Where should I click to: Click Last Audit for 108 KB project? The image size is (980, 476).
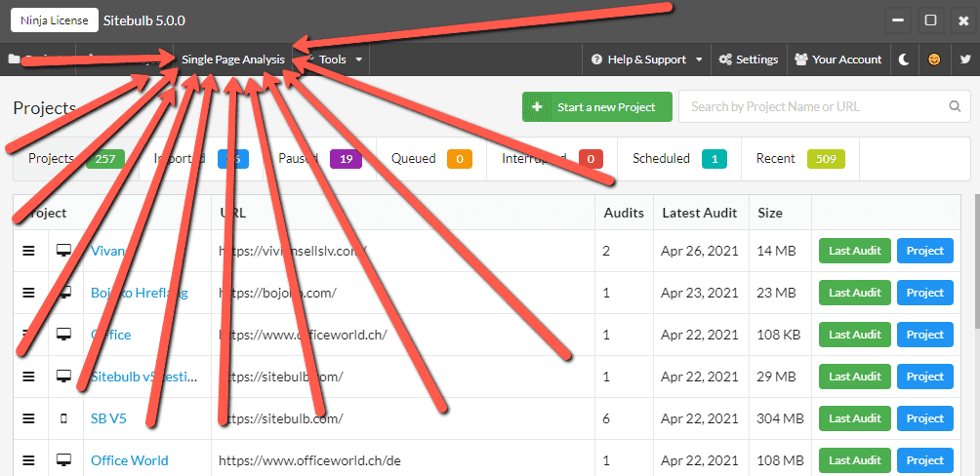click(x=854, y=335)
